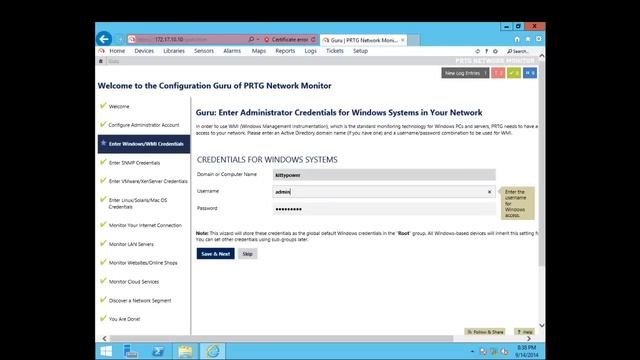The image size is (640, 360).
Task: Click PRTG power/logout icon near search
Action: [495, 51]
